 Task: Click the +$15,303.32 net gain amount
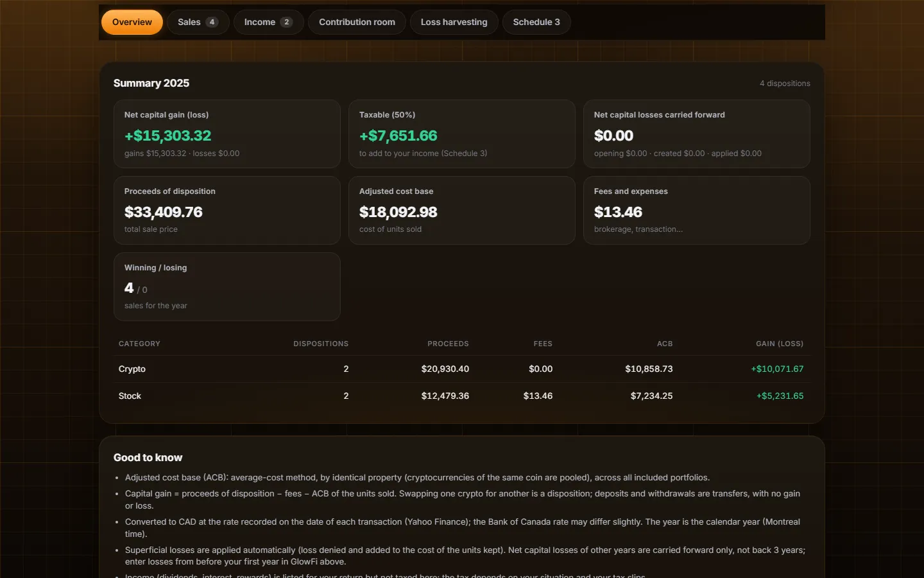(x=167, y=136)
